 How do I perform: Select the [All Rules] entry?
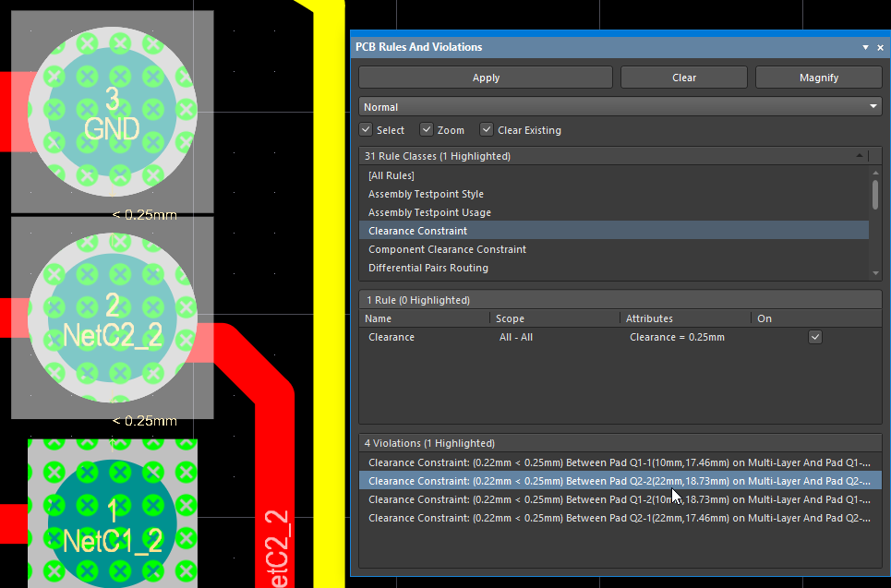tap(391, 175)
